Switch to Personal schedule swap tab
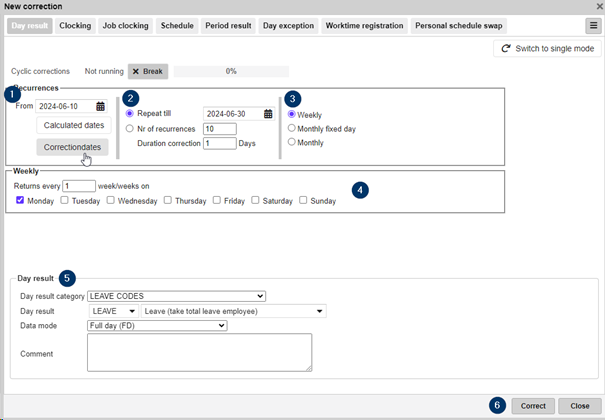This screenshot has width=605, height=420. tap(459, 26)
